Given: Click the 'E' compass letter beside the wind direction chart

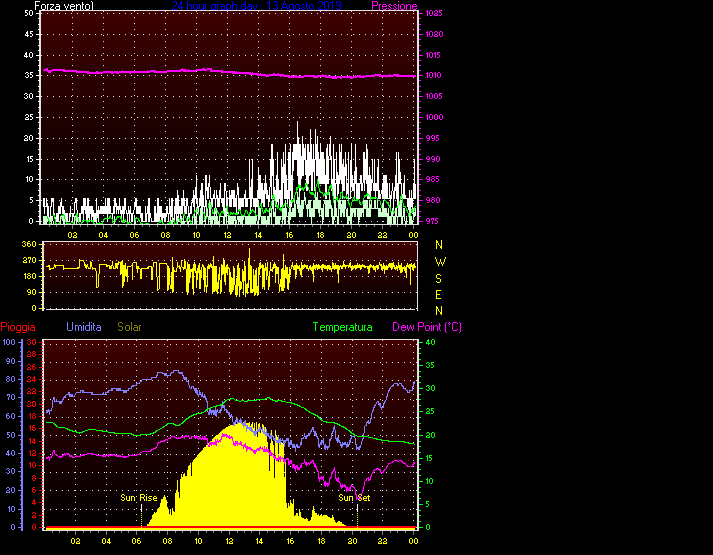Looking at the screenshot, I should 438,295.
